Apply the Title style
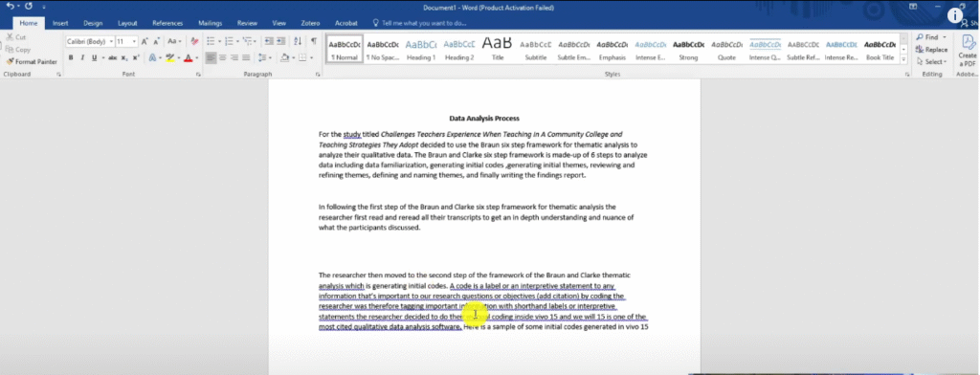 [498, 50]
